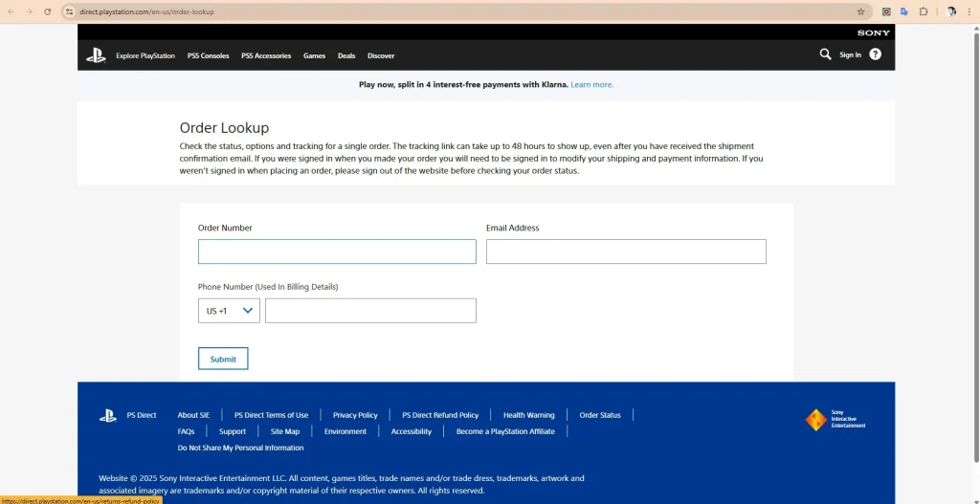Bookmark page with star icon
The image size is (980, 504).
click(x=860, y=11)
